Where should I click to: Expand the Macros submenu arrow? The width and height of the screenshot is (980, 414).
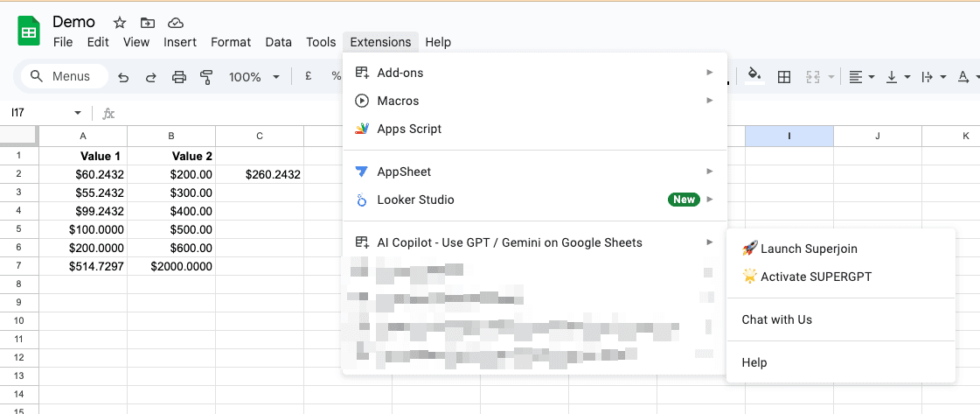(x=709, y=100)
